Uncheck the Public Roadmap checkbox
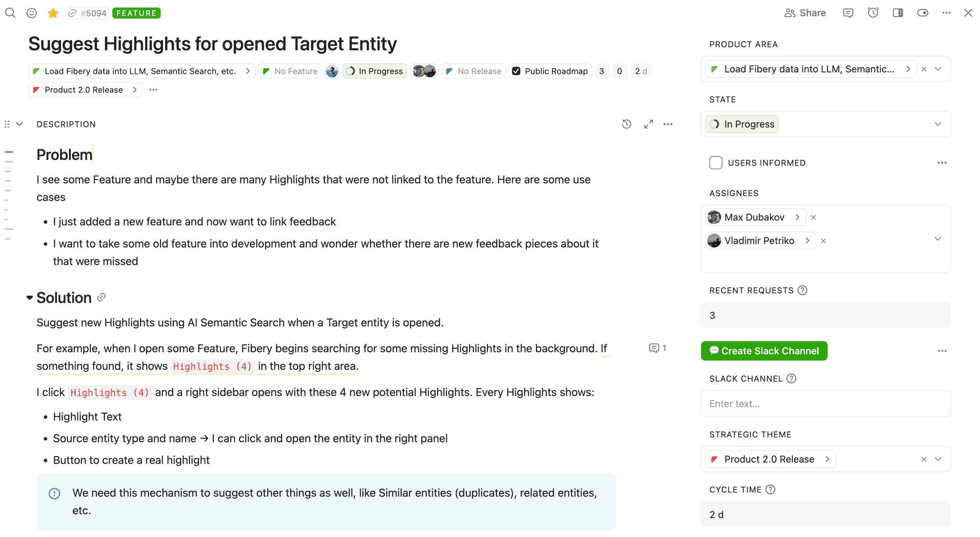Screen dimensions: 980x537 [x=516, y=71]
